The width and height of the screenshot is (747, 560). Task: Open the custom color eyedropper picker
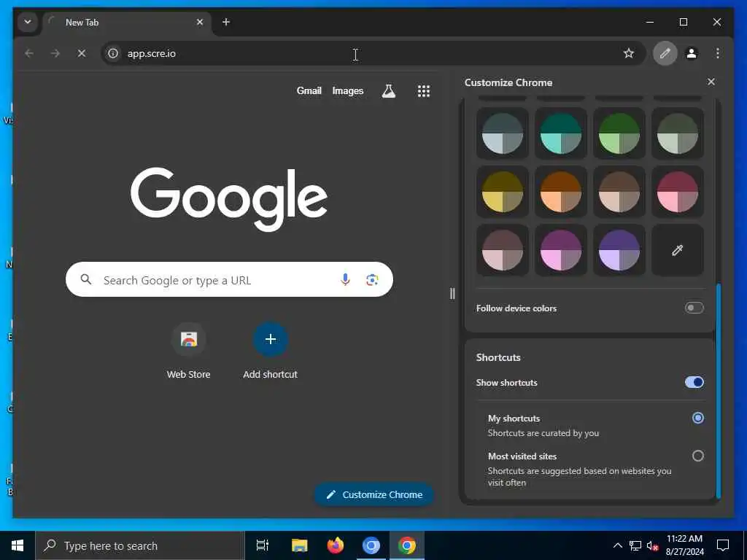[x=678, y=250]
